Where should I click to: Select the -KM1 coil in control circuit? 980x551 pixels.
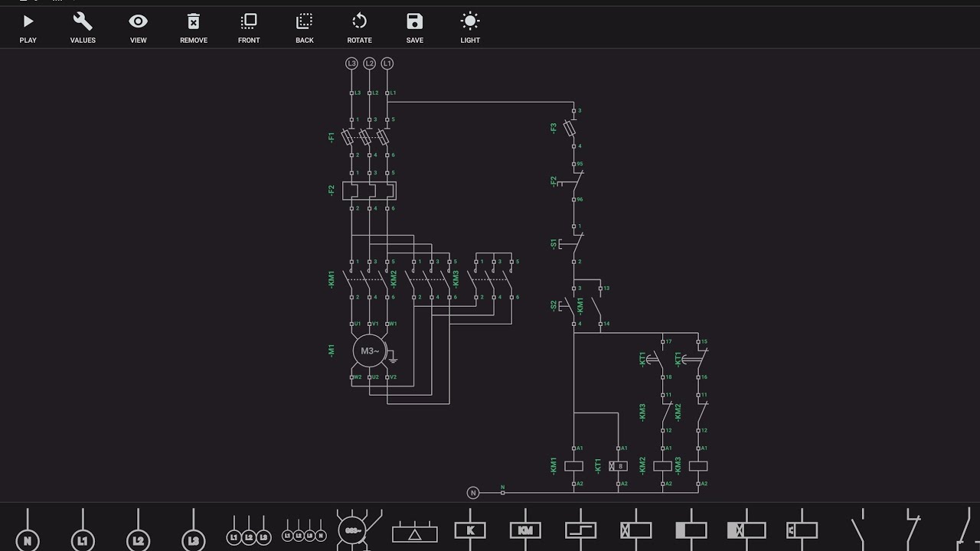point(573,465)
